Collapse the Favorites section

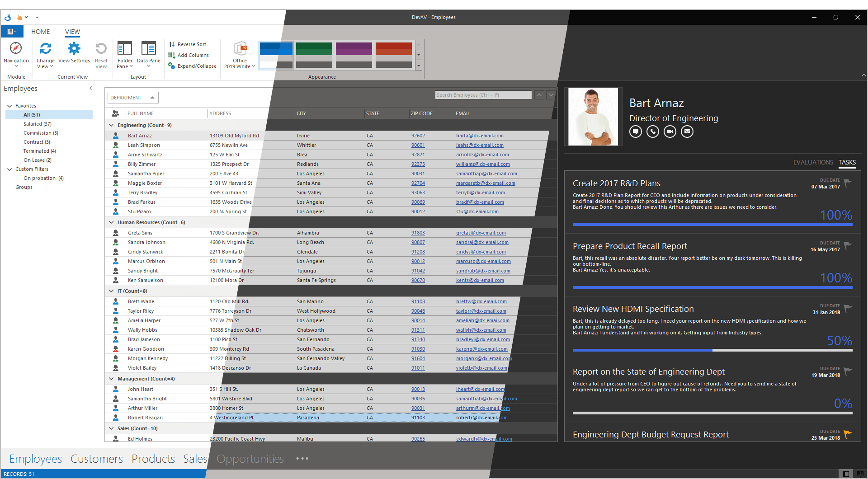9,105
